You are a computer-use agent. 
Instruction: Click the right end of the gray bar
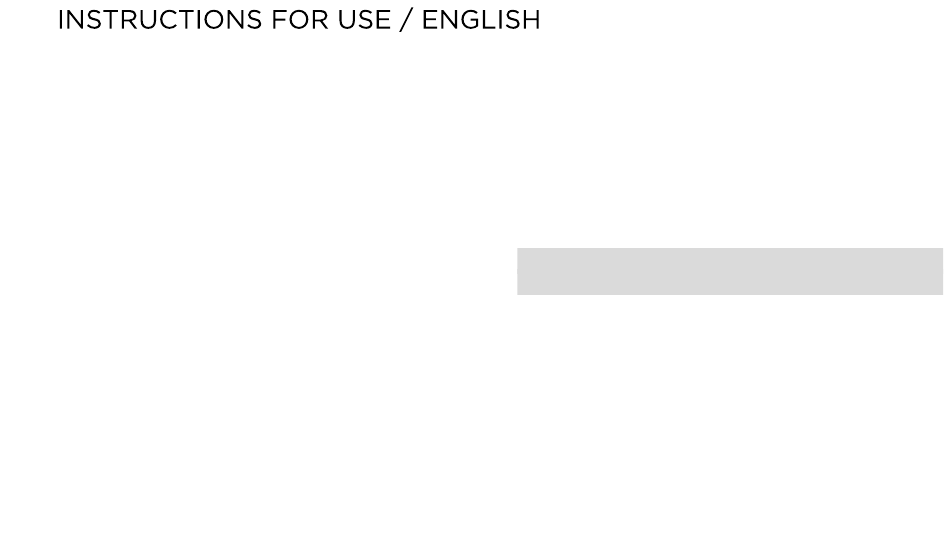tap(940, 271)
